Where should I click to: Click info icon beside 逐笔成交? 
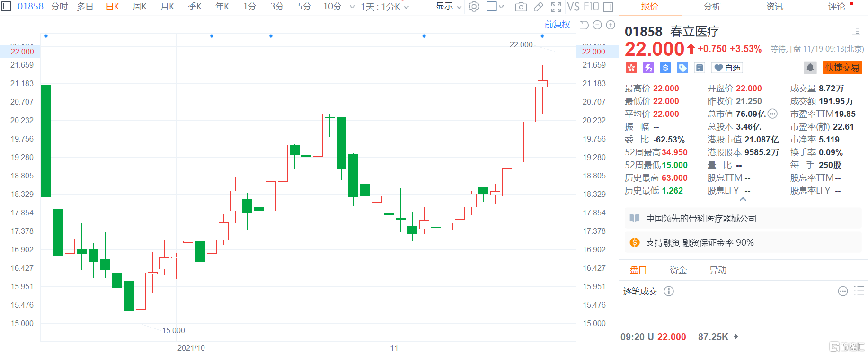click(x=669, y=291)
